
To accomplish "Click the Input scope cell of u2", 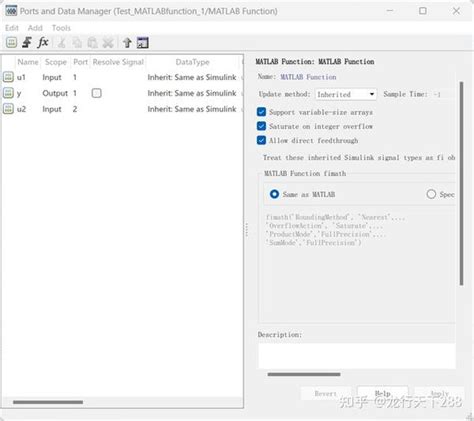I will click(52, 109).
